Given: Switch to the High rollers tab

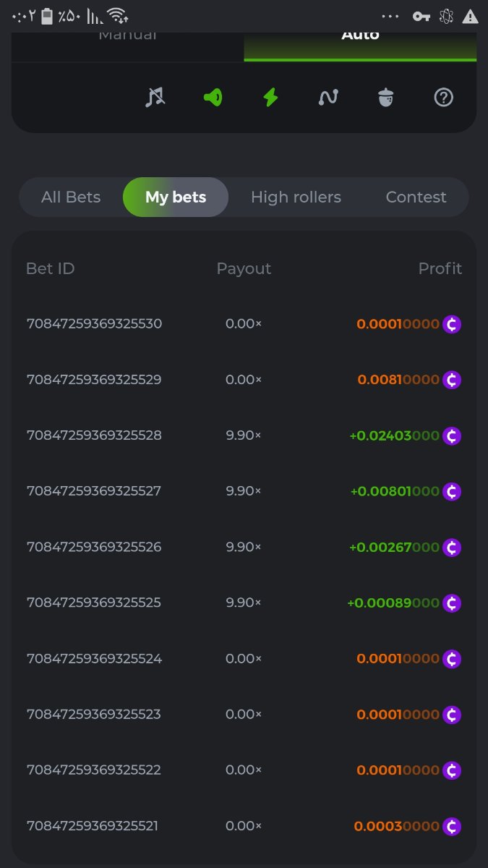Looking at the screenshot, I should (x=296, y=197).
